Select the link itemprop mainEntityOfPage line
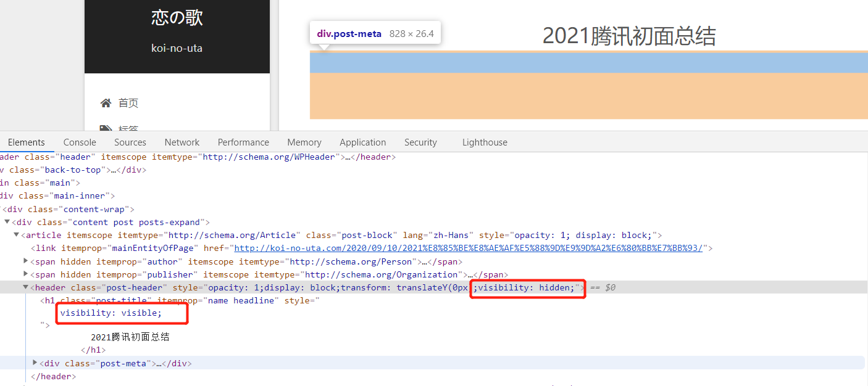 click(372, 248)
